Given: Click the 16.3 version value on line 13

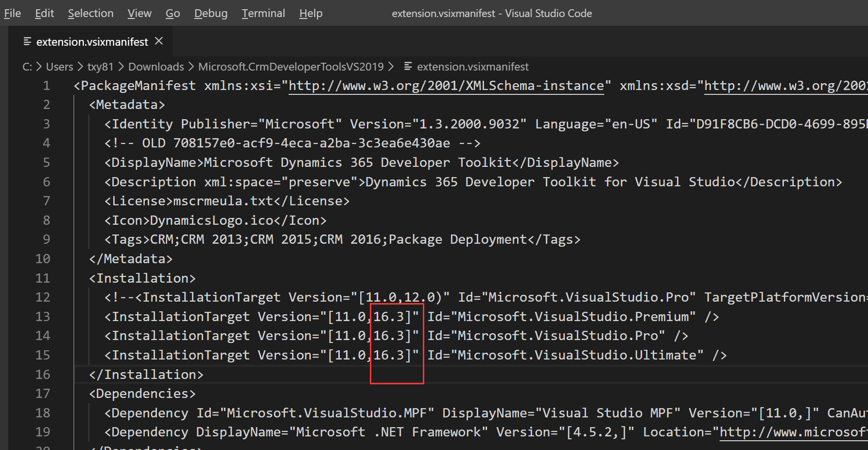Looking at the screenshot, I should (389, 317).
